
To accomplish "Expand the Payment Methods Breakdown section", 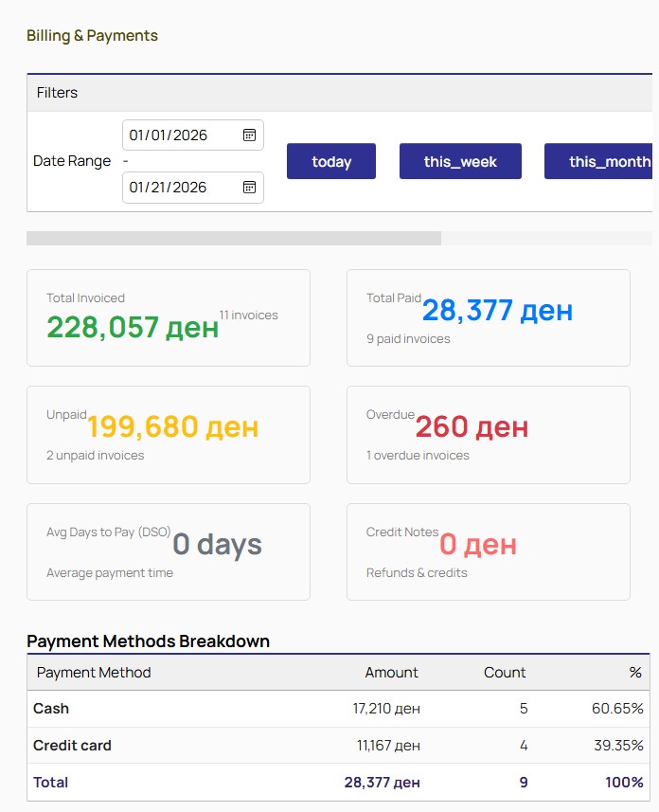I will 149,641.
